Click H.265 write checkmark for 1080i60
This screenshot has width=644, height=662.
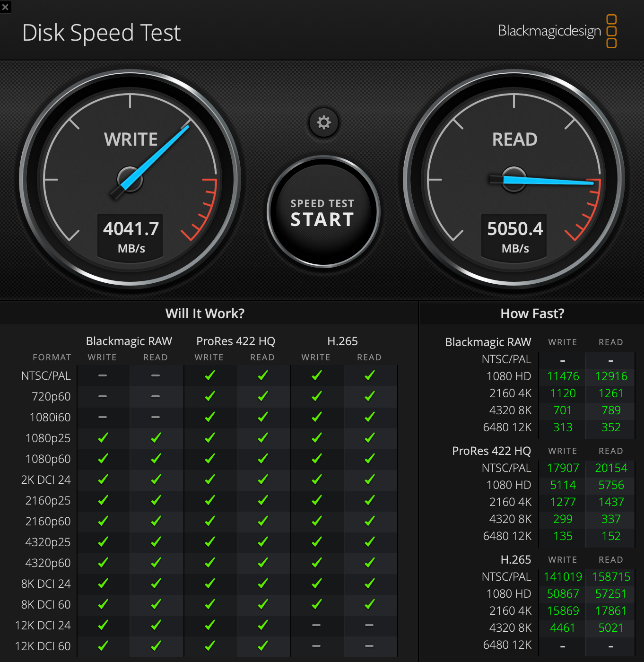[316, 417]
